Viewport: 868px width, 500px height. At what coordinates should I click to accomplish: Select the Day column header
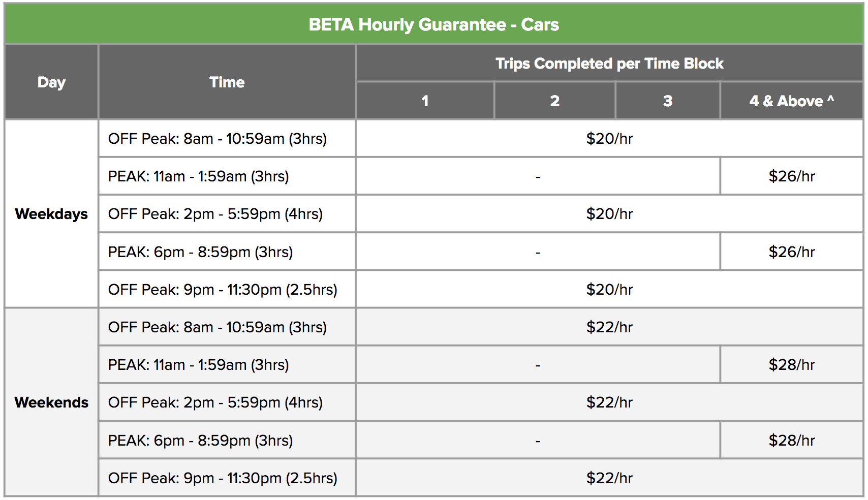[51, 82]
